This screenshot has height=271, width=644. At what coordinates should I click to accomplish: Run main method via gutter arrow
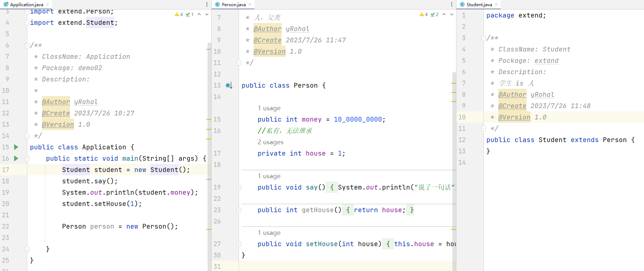point(16,158)
